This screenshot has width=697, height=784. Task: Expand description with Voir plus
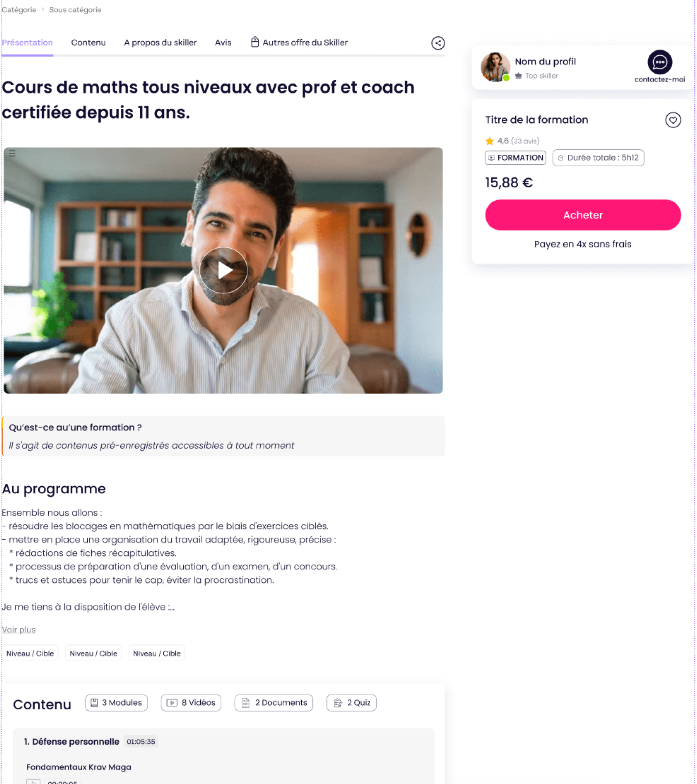click(19, 630)
